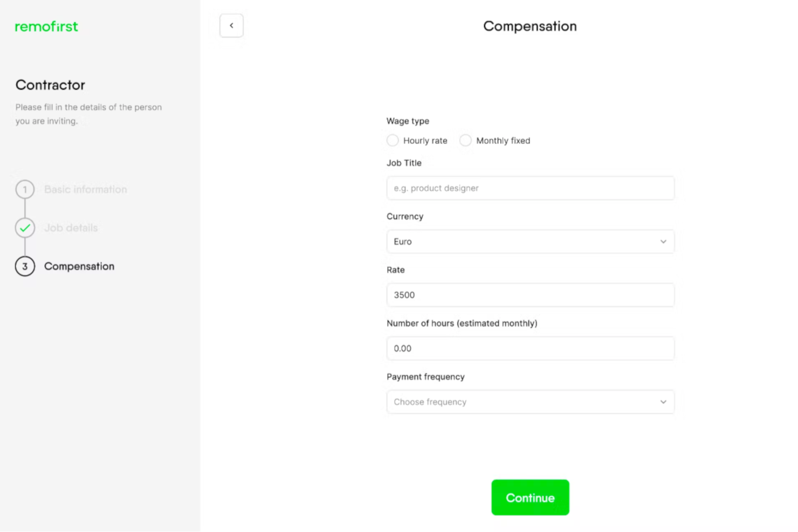Viewport: 798px width, 532px height.
Task: Click the Job Title input field
Action: pos(530,188)
